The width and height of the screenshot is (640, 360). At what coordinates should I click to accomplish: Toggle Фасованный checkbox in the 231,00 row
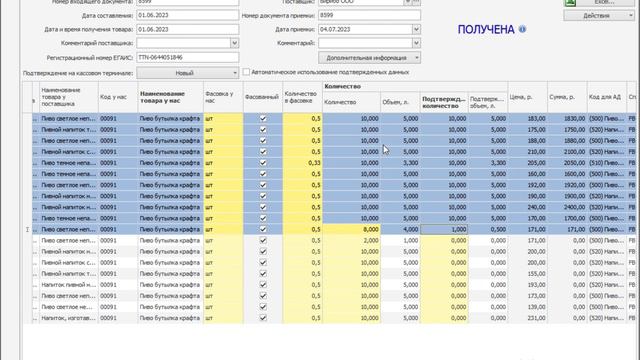(263, 318)
